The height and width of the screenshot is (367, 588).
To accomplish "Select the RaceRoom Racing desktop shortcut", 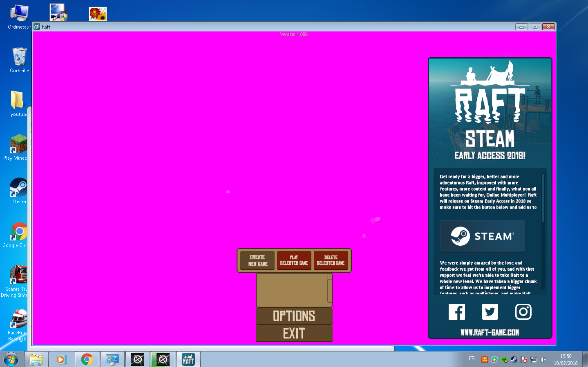I will coord(17,325).
